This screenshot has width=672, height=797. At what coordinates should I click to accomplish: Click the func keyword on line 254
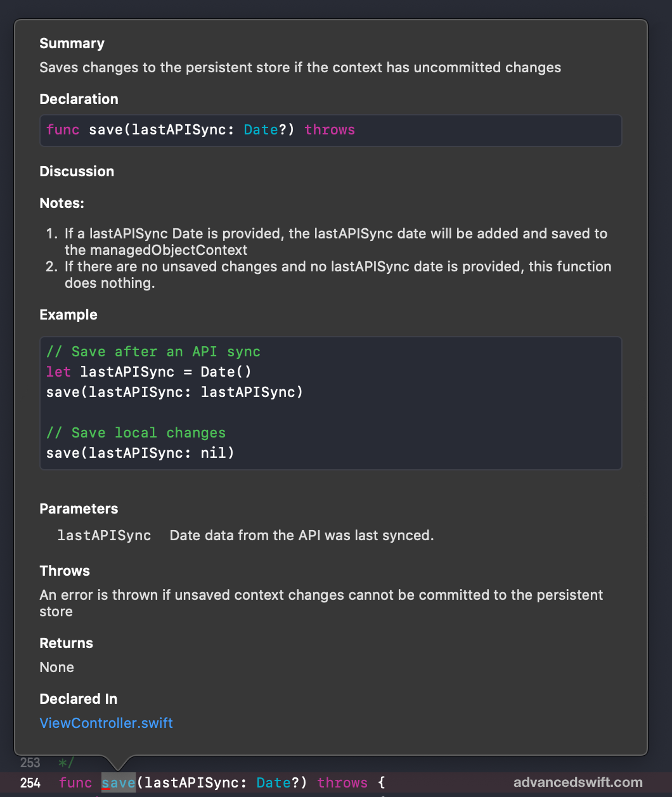(x=75, y=782)
